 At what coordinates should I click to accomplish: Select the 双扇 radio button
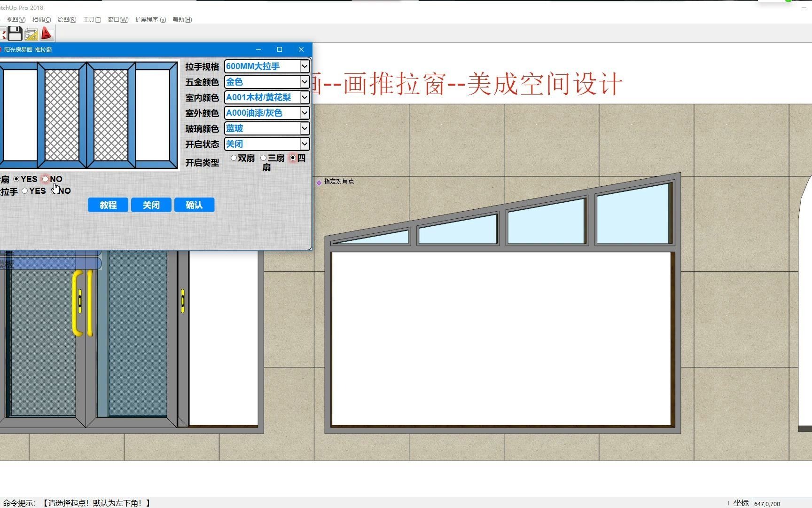[x=234, y=158]
